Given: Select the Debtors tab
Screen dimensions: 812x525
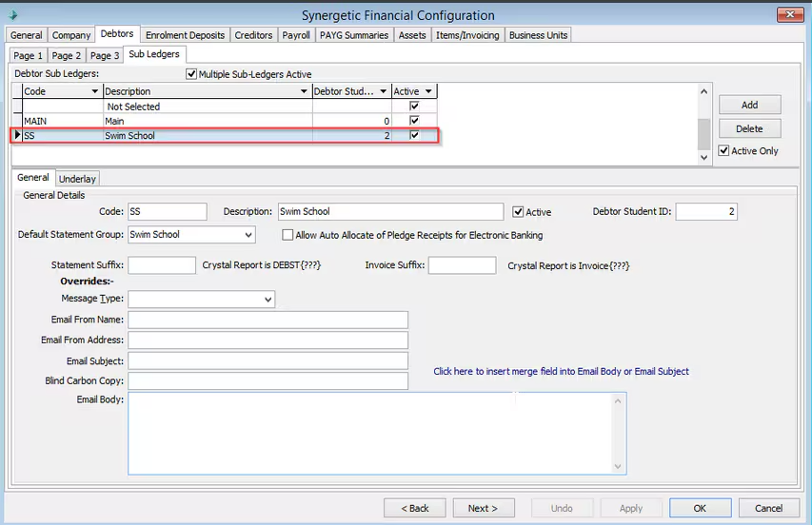Looking at the screenshot, I should click(117, 33).
